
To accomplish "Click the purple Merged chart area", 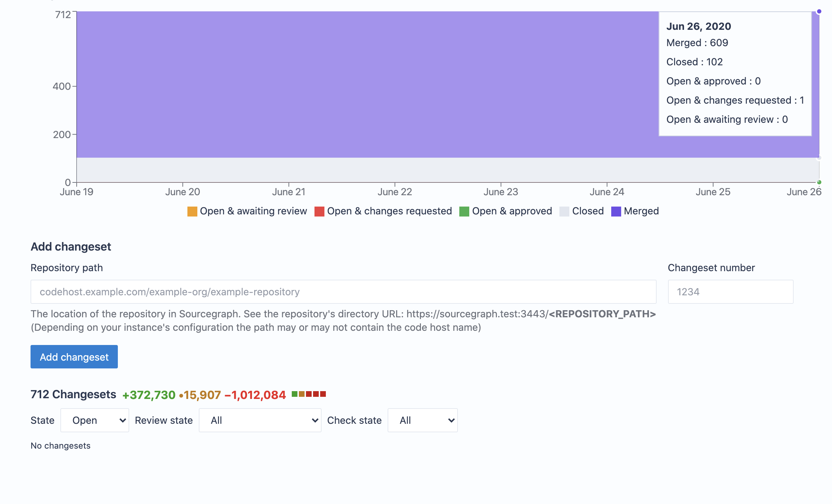I will coord(355,85).
